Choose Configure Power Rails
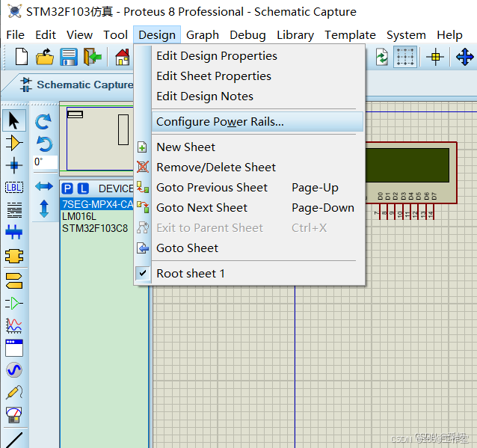 click(257, 122)
